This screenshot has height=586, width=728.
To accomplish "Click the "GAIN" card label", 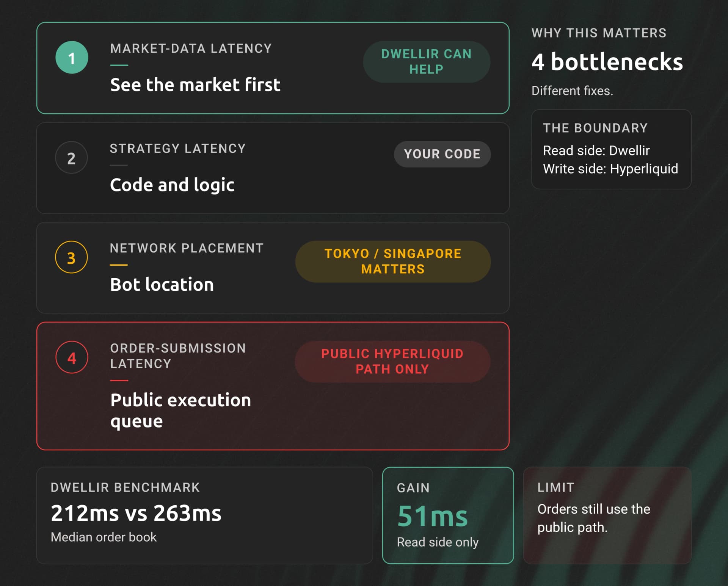I will tap(413, 488).
